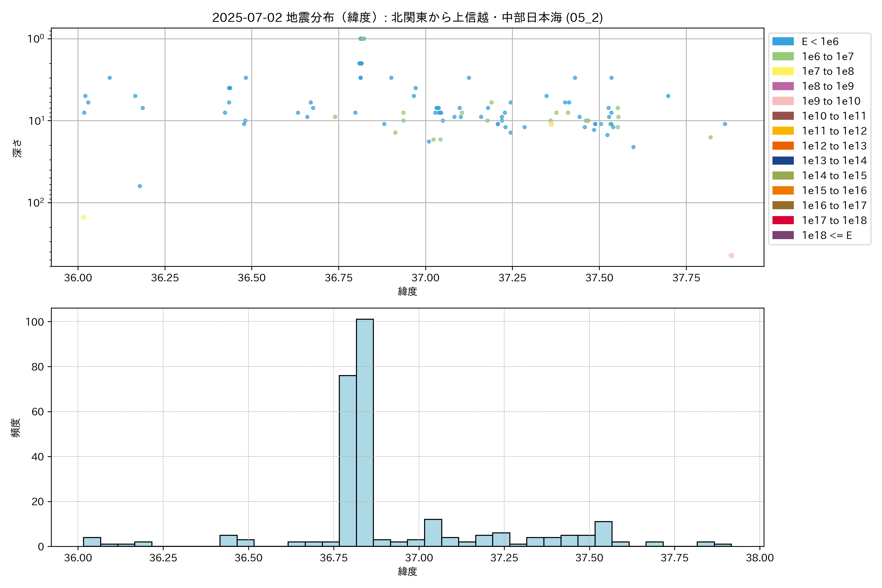Click the isolated blue point below 36.25
The height and width of the screenshot is (588, 882).
click(140, 186)
